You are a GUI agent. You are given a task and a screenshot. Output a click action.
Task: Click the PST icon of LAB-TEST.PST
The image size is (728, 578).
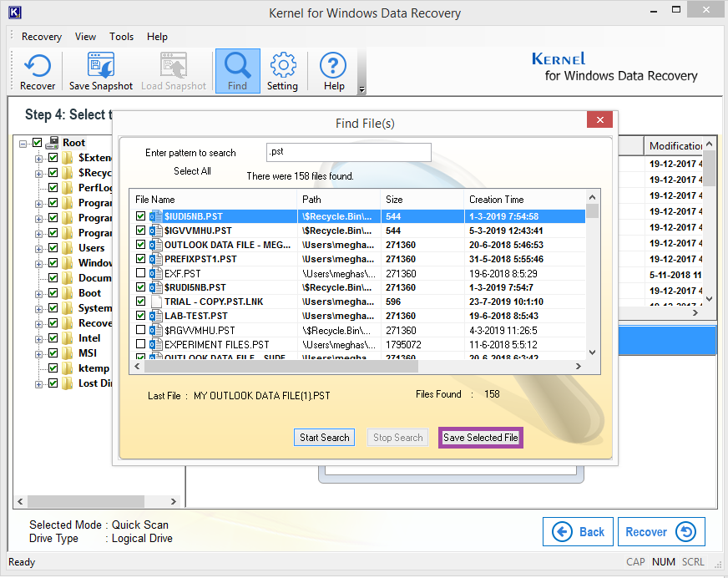(x=155, y=316)
